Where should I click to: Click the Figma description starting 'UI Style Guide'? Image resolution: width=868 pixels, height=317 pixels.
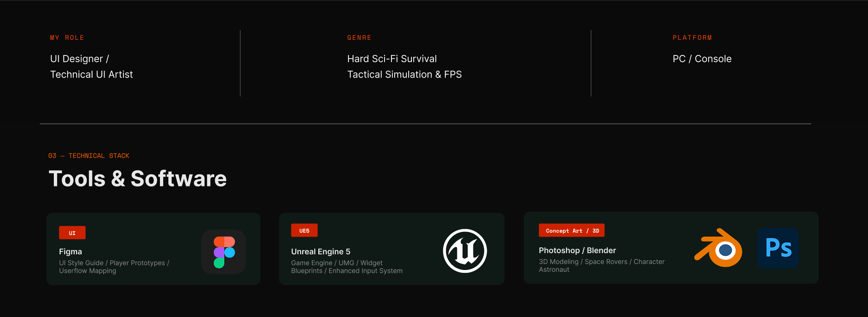click(114, 267)
